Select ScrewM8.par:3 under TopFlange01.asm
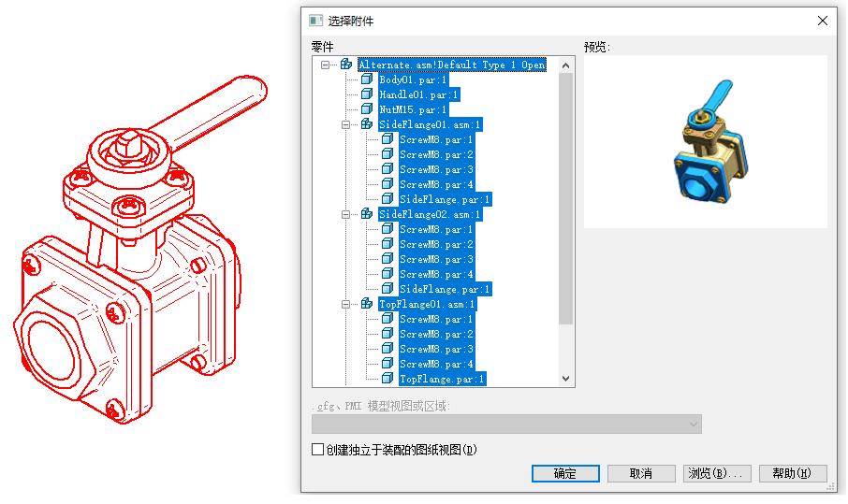 pos(436,349)
